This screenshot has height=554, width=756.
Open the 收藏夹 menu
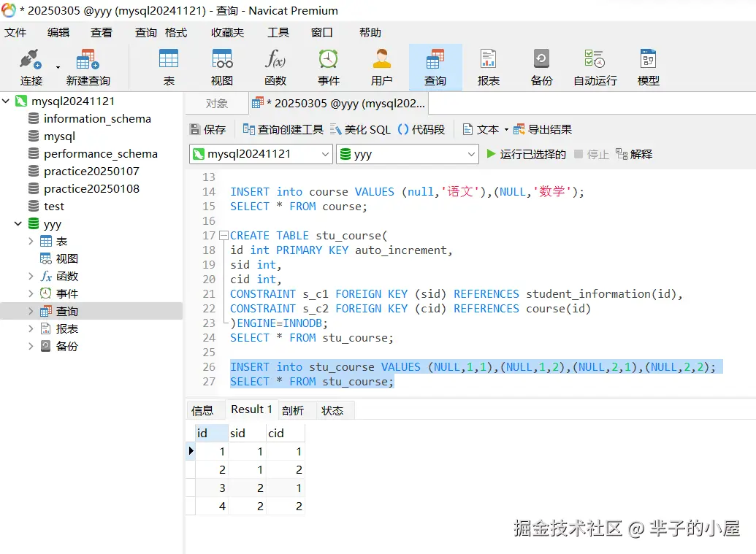click(x=228, y=32)
